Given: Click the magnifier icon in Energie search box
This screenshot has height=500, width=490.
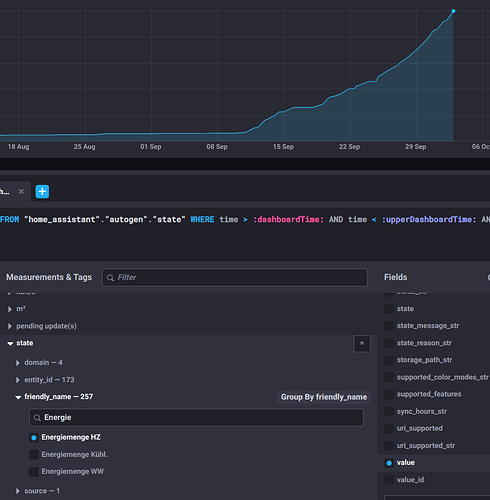Looking at the screenshot, I should click(x=37, y=418).
